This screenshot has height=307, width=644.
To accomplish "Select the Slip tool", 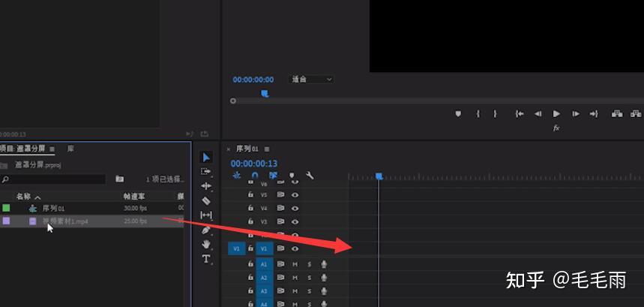I will pyautogui.click(x=206, y=215).
